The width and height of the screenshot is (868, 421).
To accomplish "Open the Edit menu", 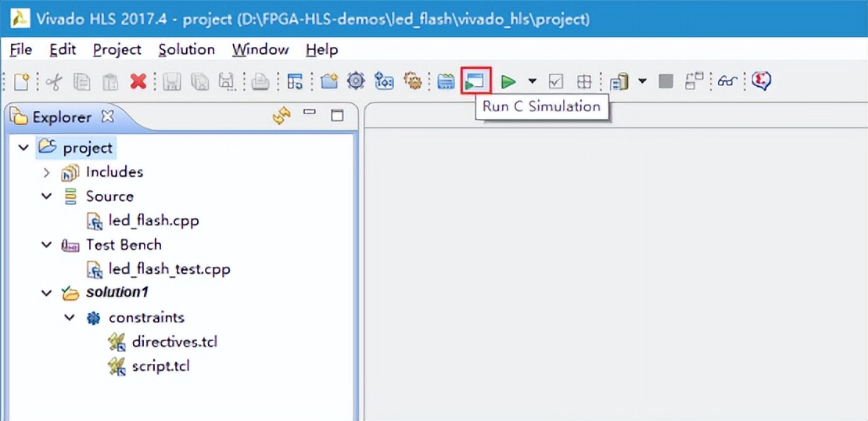I will tap(63, 50).
